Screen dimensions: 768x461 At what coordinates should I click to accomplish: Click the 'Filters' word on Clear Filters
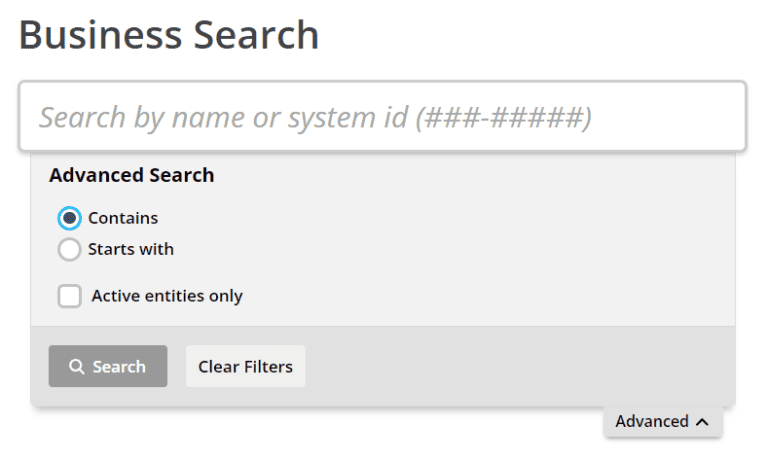click(268, 367)
